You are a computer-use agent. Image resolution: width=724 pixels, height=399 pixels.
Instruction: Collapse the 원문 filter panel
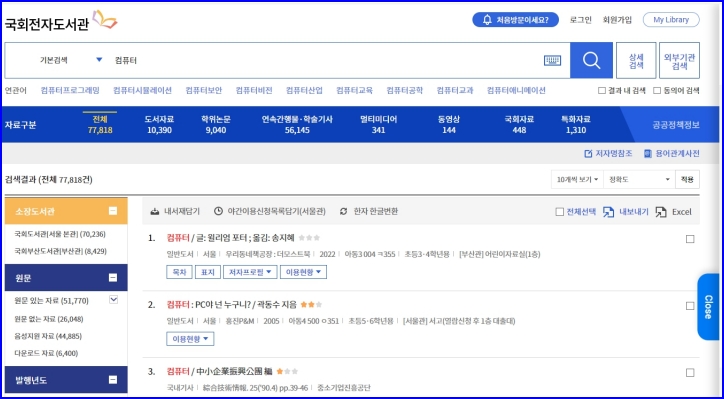point(113,278)
